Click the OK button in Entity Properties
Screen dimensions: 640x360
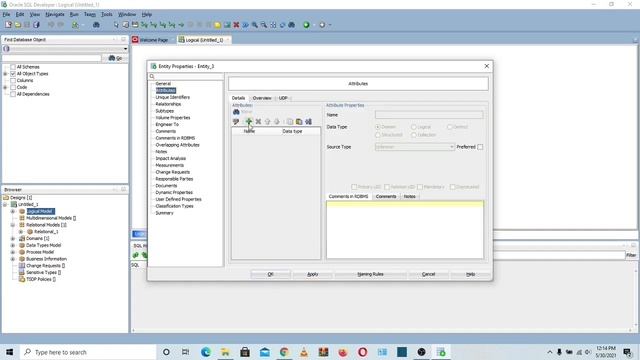pos(270,274)
